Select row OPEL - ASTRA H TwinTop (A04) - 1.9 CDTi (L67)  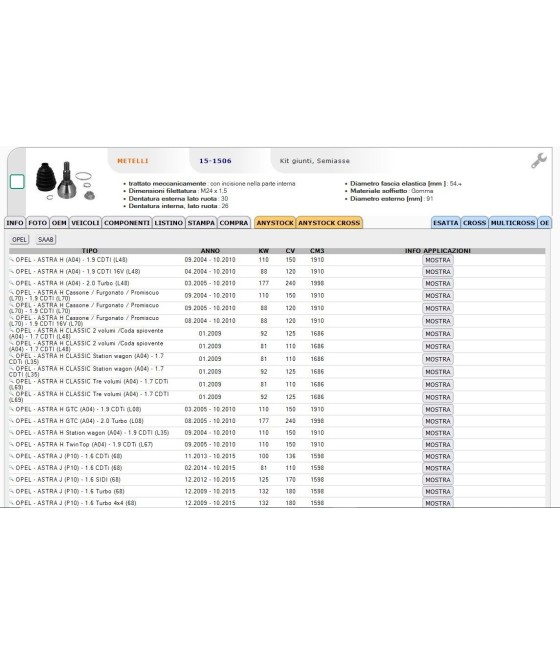coord(277,444)
